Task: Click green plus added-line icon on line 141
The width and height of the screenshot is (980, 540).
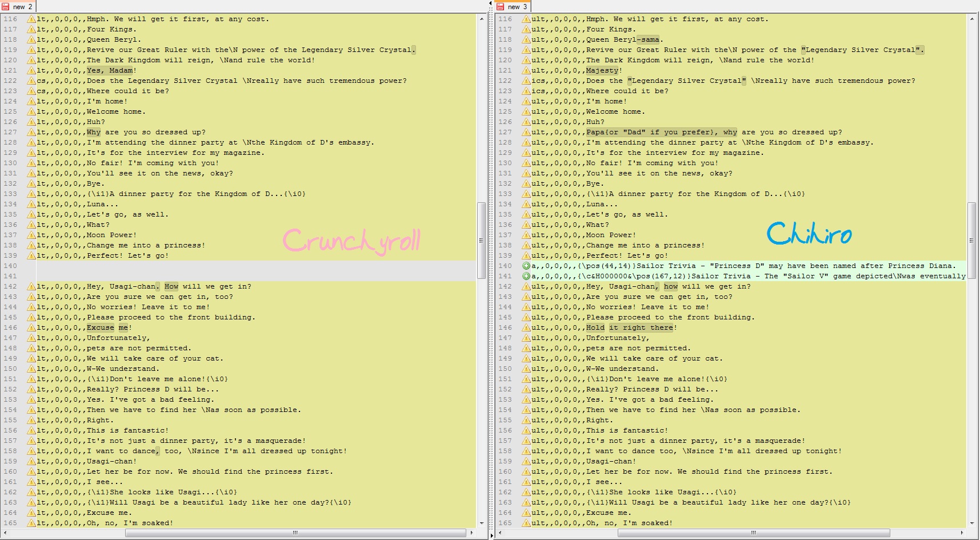Action: [x=526, y=276]
